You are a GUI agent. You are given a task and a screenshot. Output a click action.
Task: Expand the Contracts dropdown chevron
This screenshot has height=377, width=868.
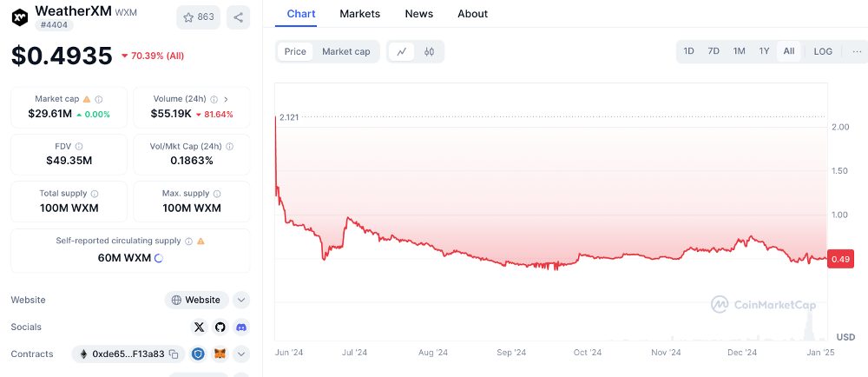240,354
